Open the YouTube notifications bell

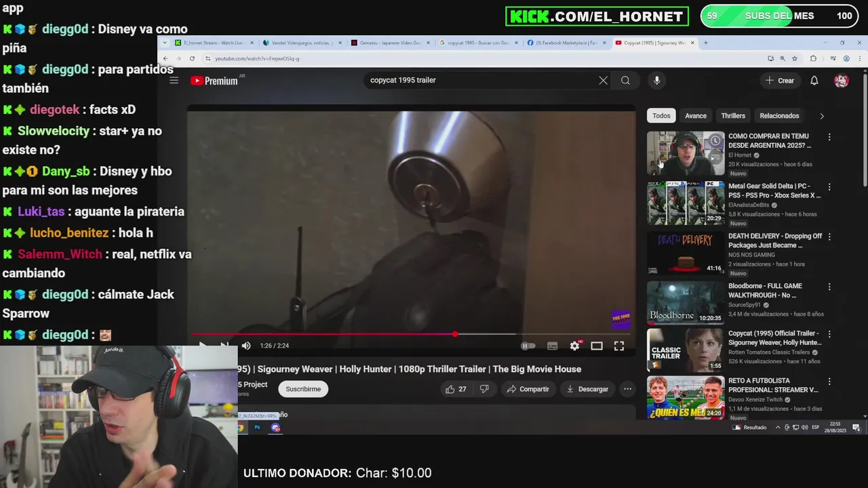[814, 81]
